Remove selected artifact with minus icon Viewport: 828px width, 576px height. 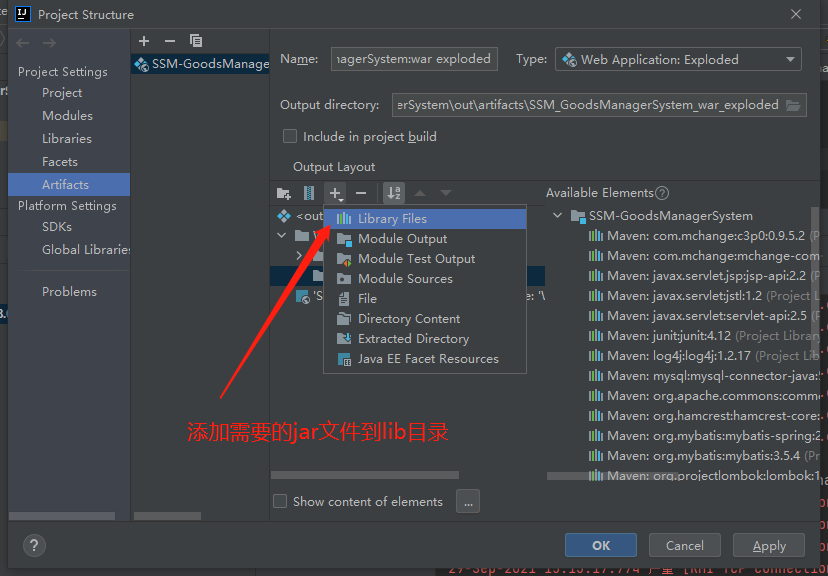(x=170, y=41)
